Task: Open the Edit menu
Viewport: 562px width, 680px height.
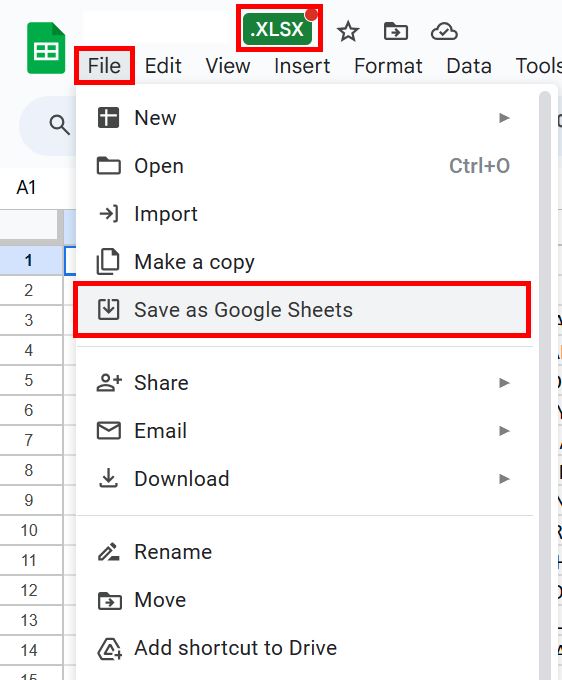Action: (163, 66)
